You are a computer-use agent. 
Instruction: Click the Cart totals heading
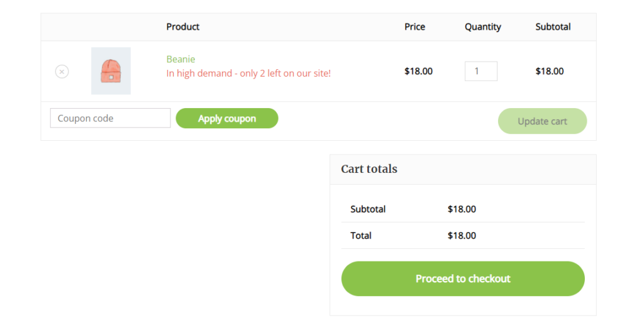pos(369,168)
